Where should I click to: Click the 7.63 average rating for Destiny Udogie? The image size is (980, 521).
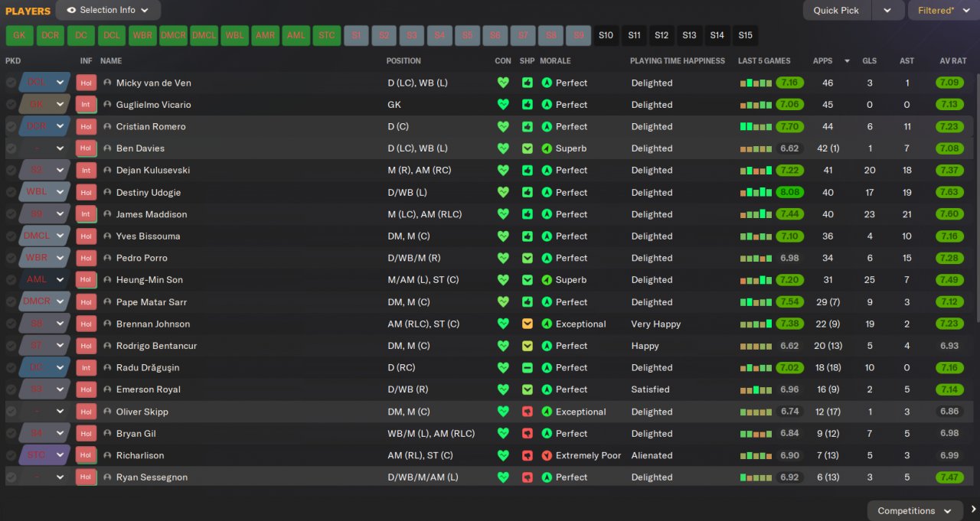[x=949, y=192]
